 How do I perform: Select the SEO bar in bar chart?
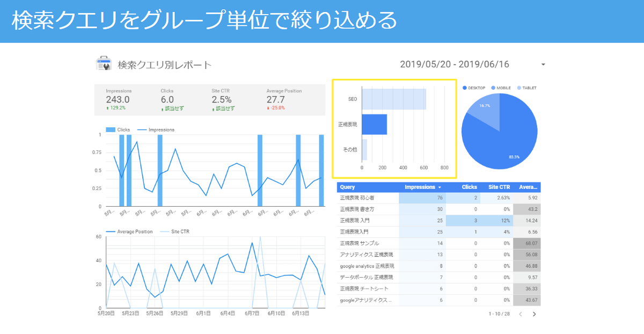coord(394,99)
